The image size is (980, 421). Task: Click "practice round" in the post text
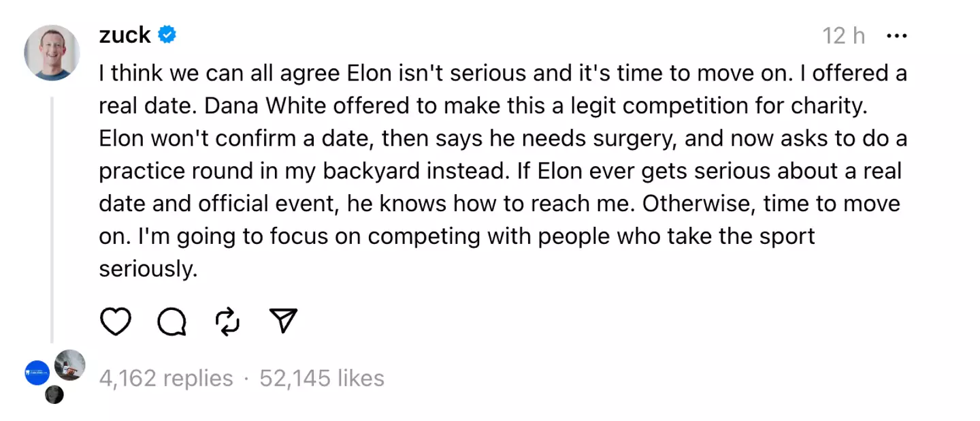(169, 171)
